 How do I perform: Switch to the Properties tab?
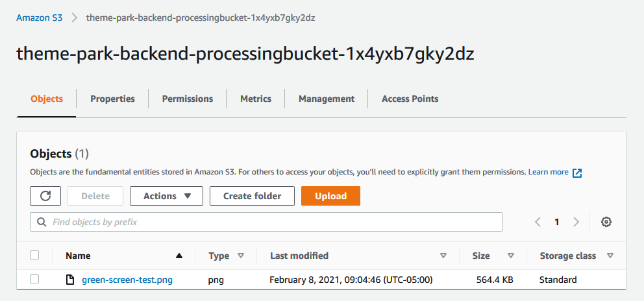point(112,99)
